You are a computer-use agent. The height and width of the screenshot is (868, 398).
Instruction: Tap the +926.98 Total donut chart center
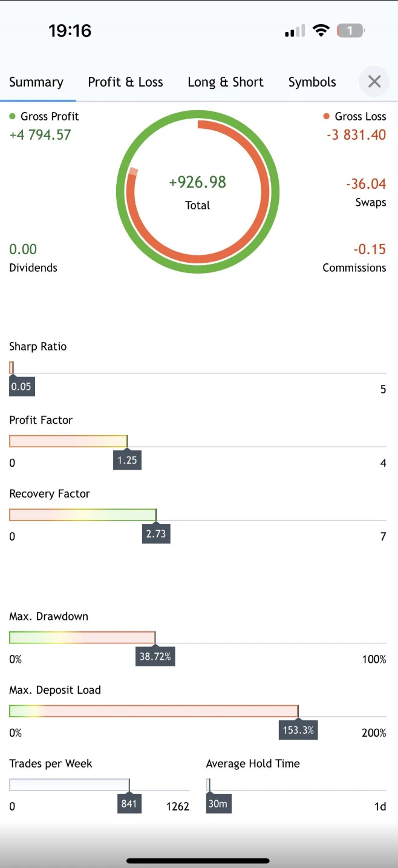pos(198,192)
